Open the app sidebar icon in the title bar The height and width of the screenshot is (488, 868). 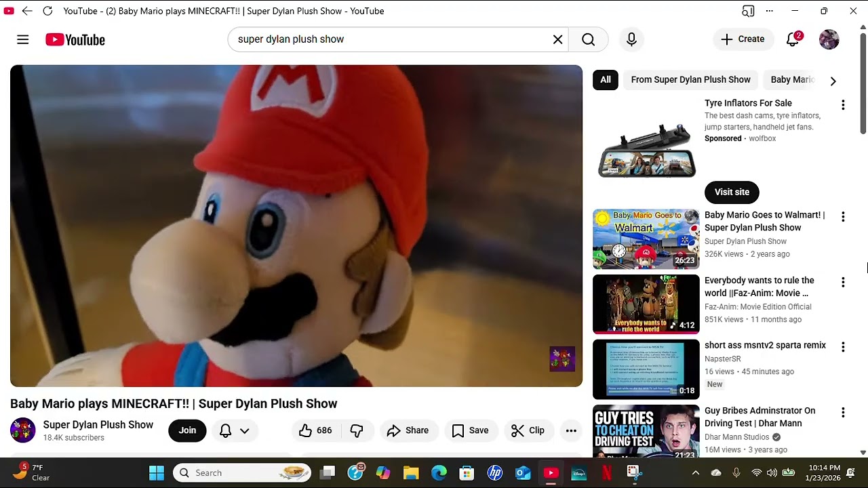pyautogui.click(x=748, y=11)
